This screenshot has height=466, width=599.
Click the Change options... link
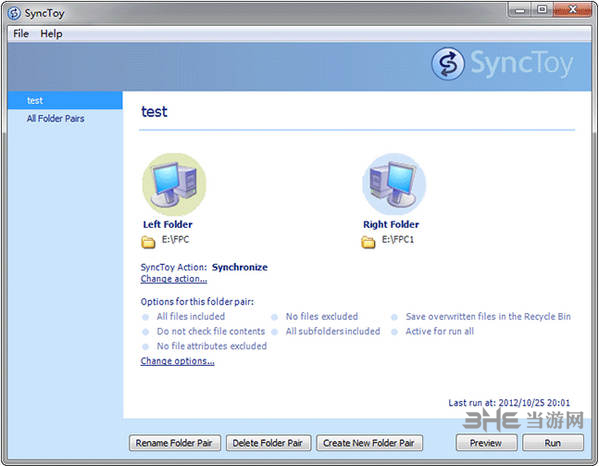[x=177, y=361]
